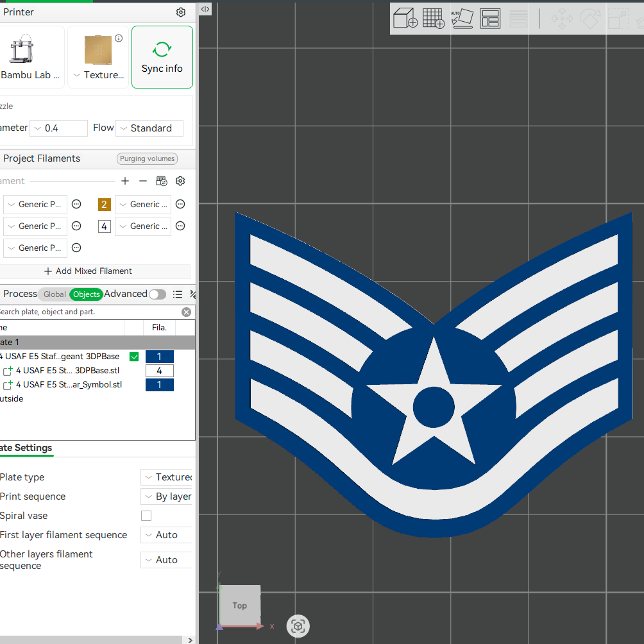Open filament settings gear icon
This screenshot has height=644, width=644.
180,181
